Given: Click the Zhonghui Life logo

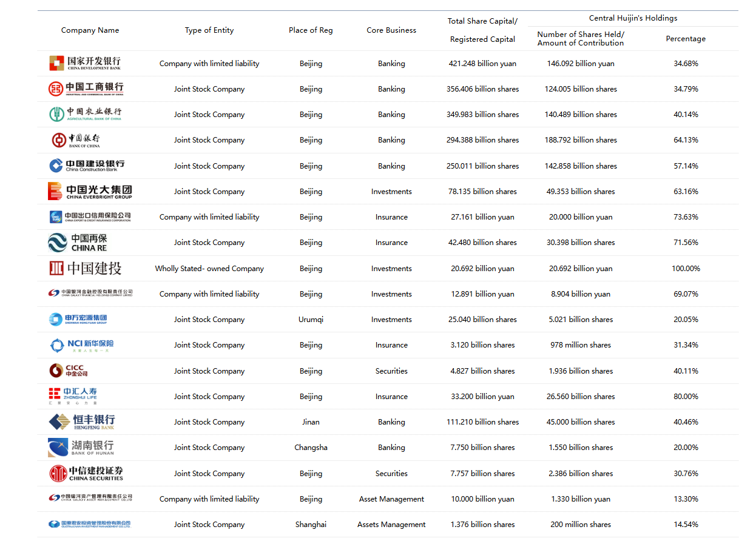Looking at the screenshot, I should (73, 396).
